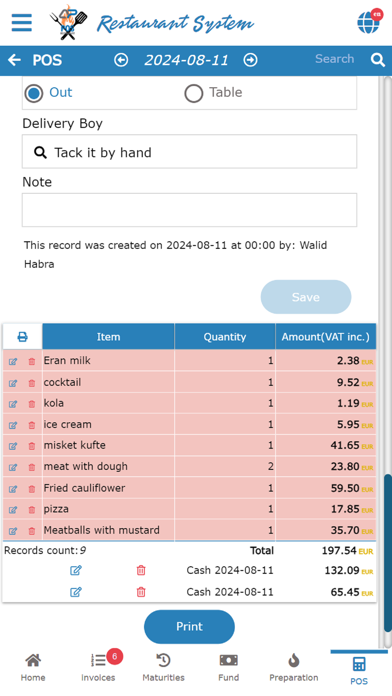Edit the kola row
The height and width of the screenshot is (696, 392).
(x=13, y=404)
